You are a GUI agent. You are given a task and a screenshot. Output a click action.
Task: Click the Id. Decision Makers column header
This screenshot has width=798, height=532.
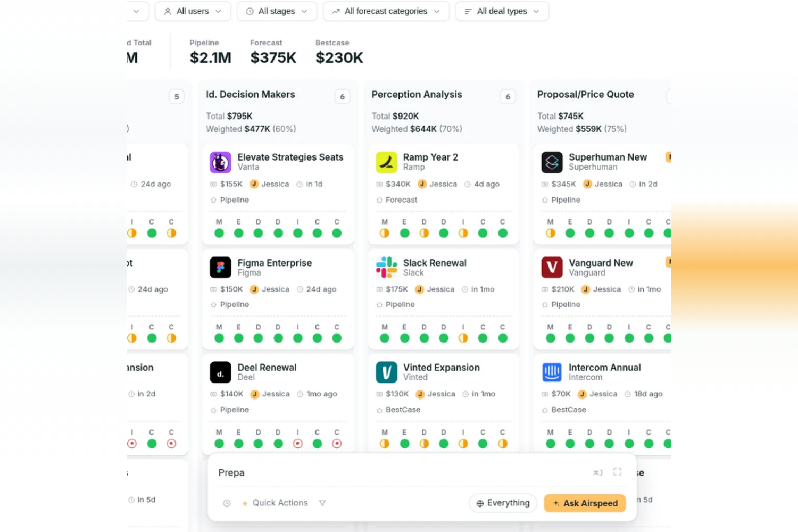[x=250, y=95]
